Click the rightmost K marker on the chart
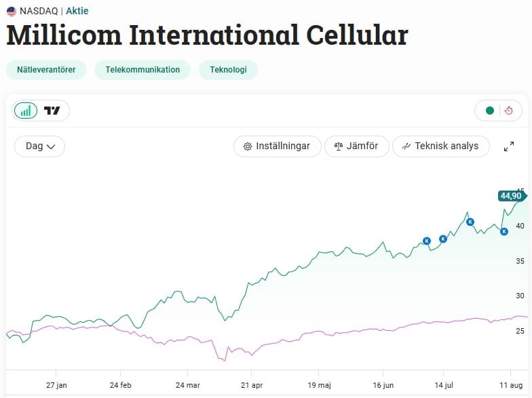The height and width of the screenshot is (398, 532). pos(504,231)
